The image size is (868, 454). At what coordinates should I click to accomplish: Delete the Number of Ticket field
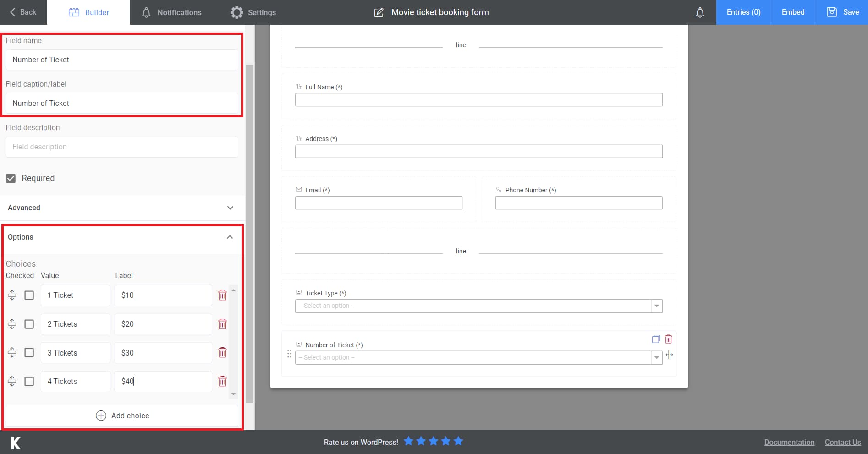coord(668,339)
